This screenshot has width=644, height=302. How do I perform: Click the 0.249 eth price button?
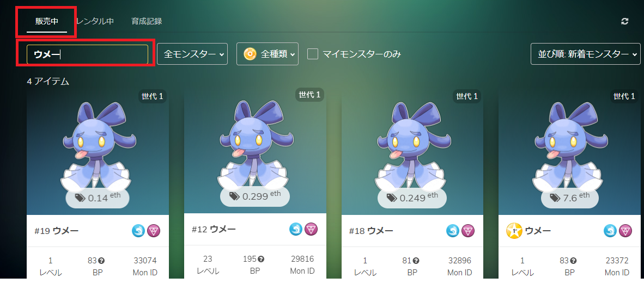[412, 198]
